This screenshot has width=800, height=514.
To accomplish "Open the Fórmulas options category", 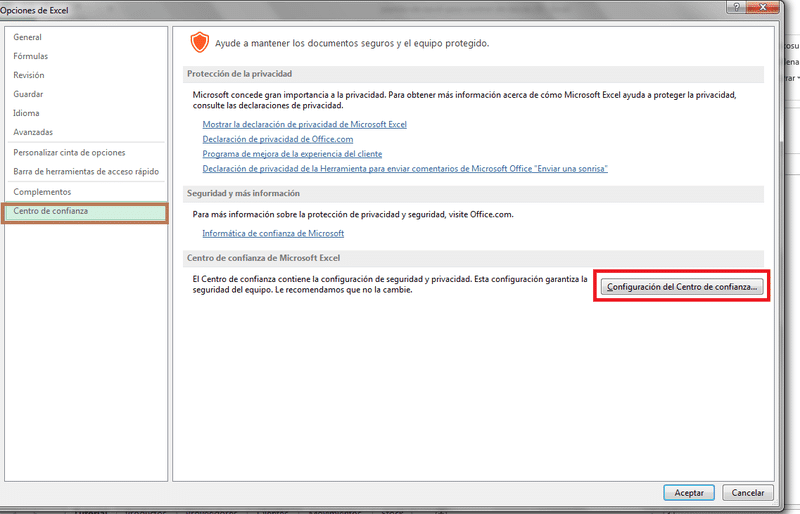I will [31, 56].
